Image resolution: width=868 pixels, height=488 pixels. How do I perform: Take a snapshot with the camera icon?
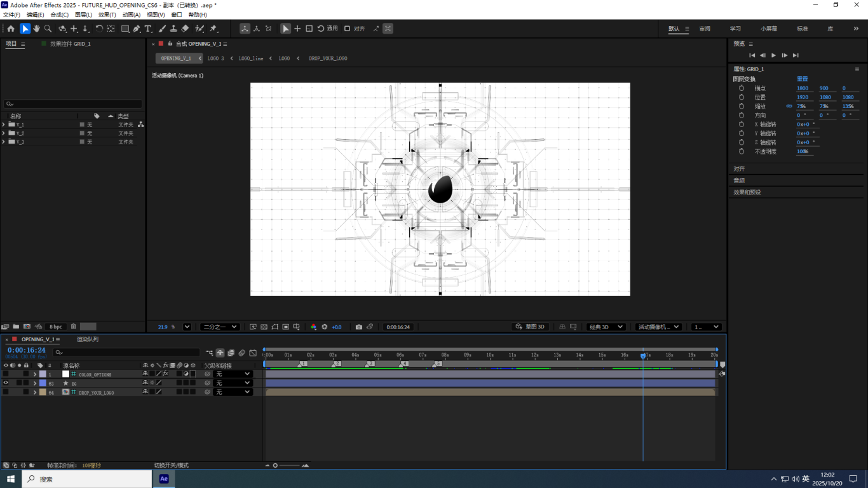point(358,327)
